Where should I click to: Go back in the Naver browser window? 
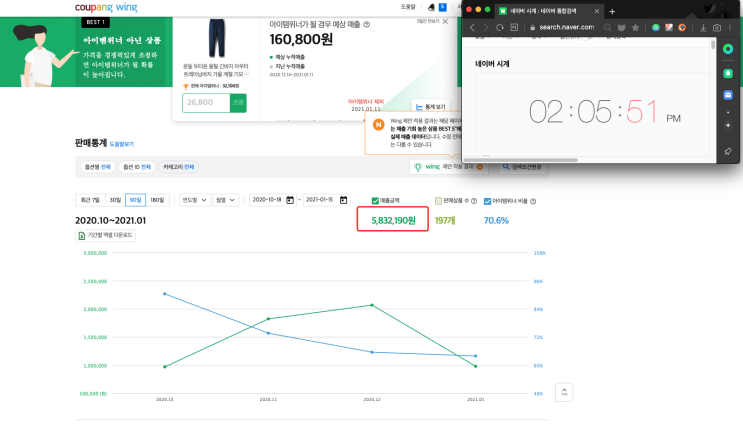472,27
